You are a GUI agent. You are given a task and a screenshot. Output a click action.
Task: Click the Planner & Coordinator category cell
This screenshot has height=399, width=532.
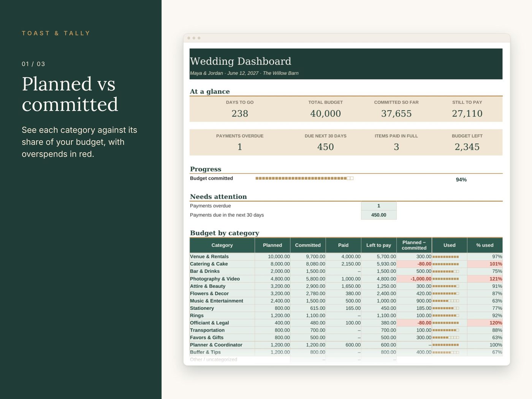(x=222, y=345)
